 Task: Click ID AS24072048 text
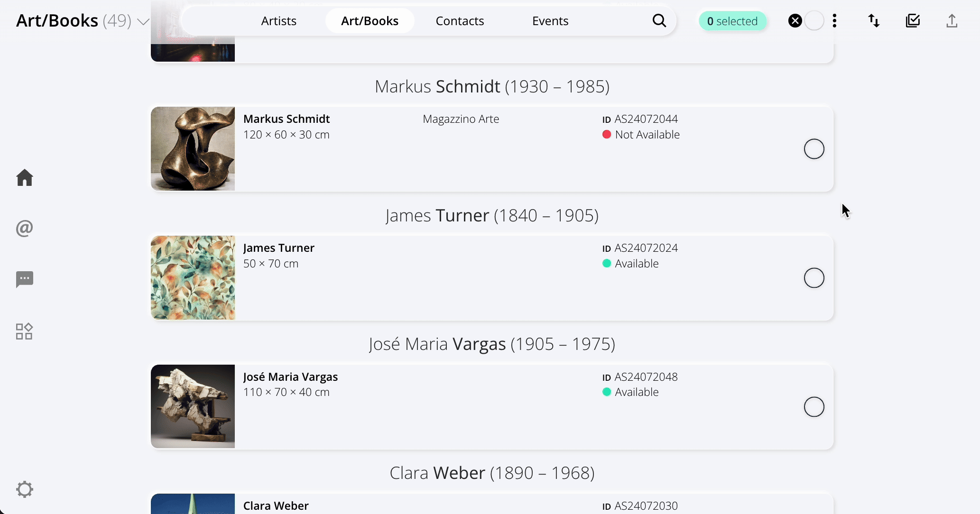640,377
